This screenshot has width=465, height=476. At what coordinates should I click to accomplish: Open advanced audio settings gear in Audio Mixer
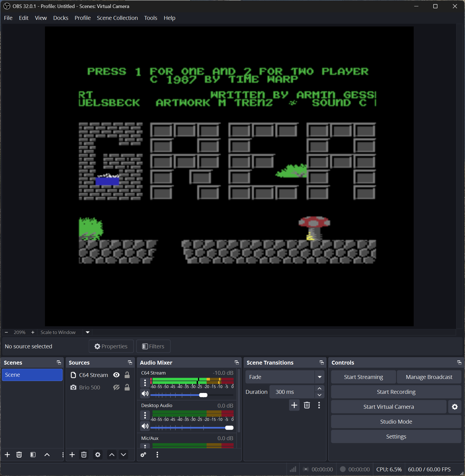point(143,454)
